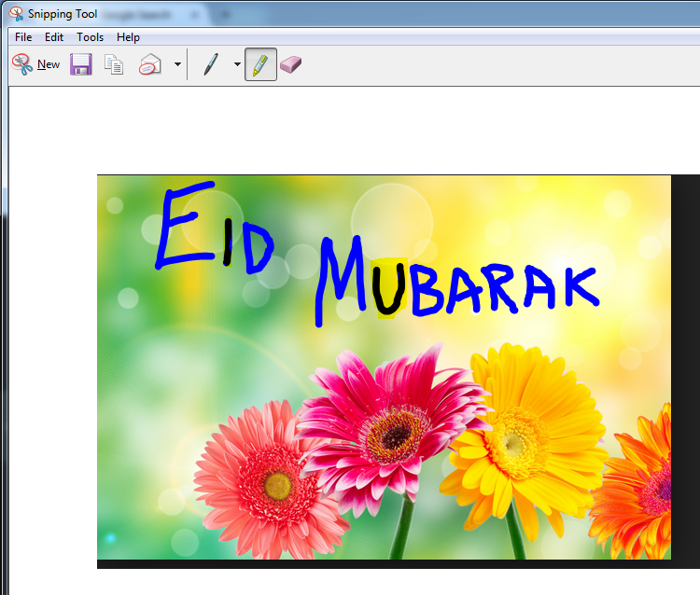Click the pink flower center in snip

point(392,436)
